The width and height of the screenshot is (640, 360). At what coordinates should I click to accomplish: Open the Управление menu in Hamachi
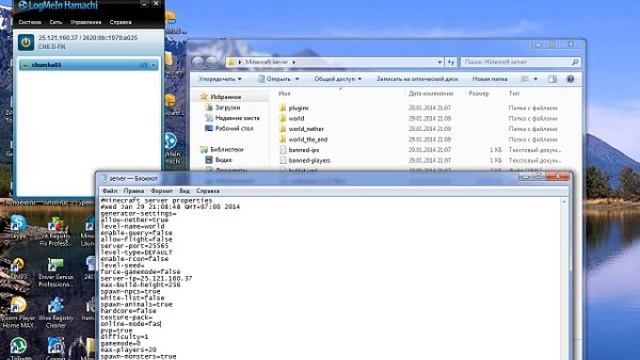[x=86, y=22]
